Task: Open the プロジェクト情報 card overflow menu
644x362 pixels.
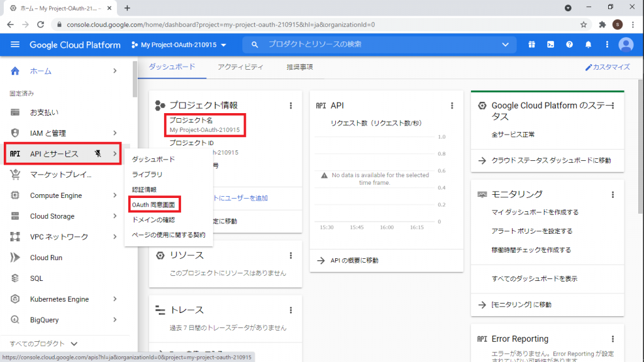Action: point(291,106)
